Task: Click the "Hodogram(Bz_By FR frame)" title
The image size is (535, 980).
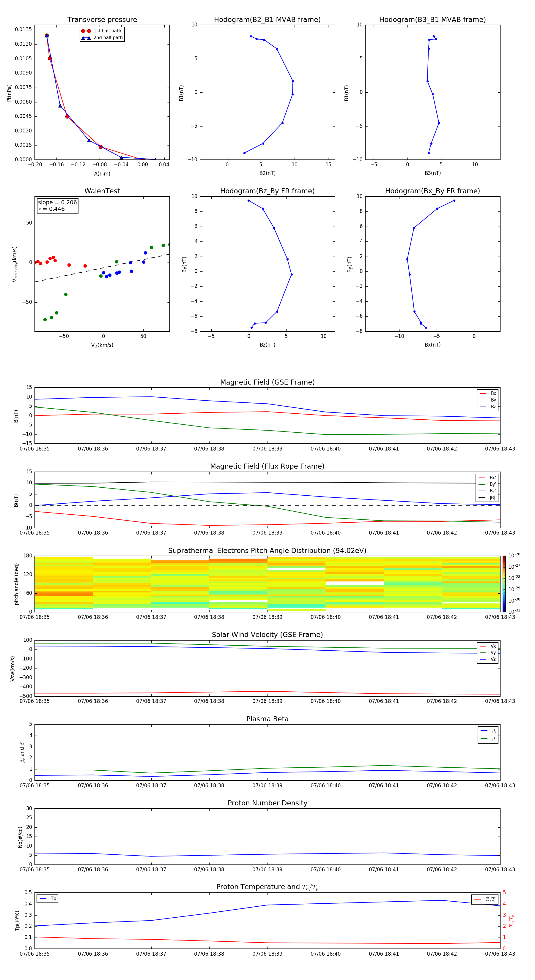Action: pos(267,191)
